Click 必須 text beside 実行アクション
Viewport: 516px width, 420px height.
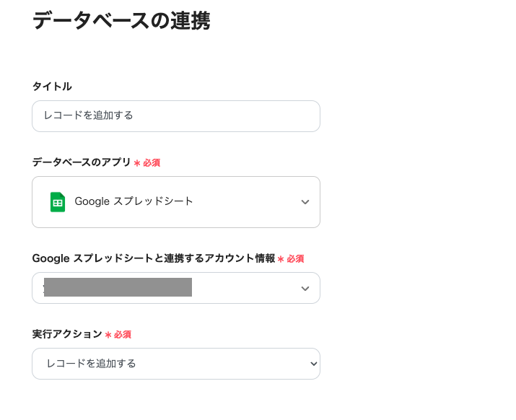click(x=123, y=335)
